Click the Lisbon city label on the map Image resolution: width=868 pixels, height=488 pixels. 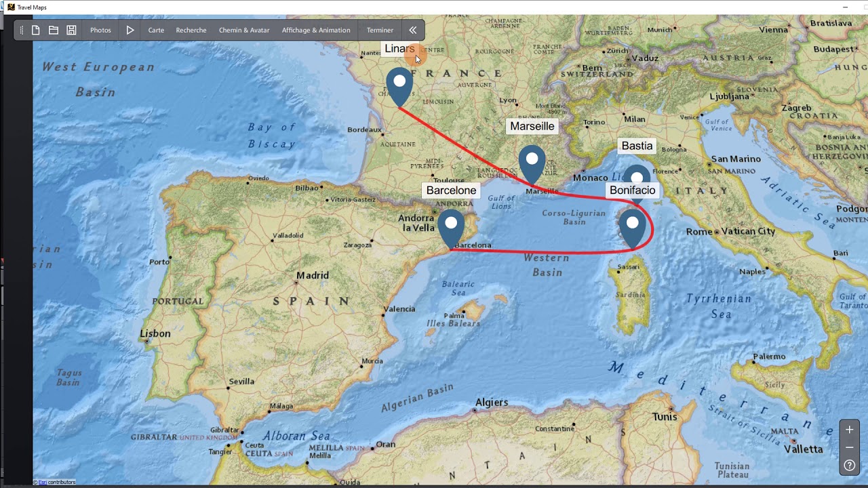click(155, 333)
